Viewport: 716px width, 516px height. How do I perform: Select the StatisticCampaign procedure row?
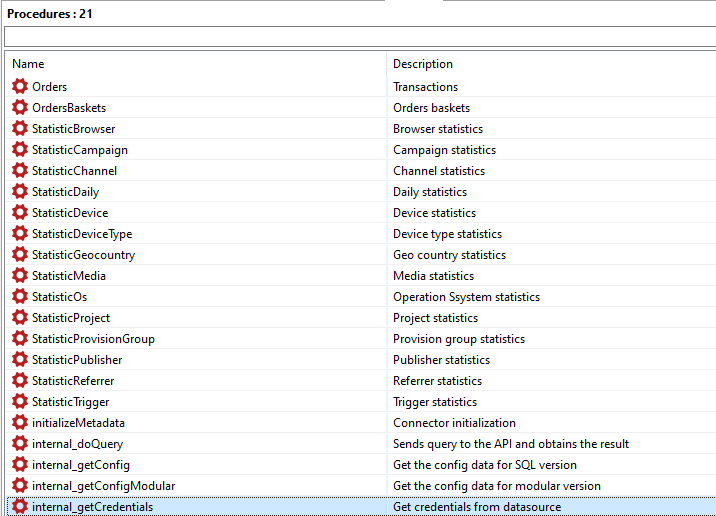(80, 150)
